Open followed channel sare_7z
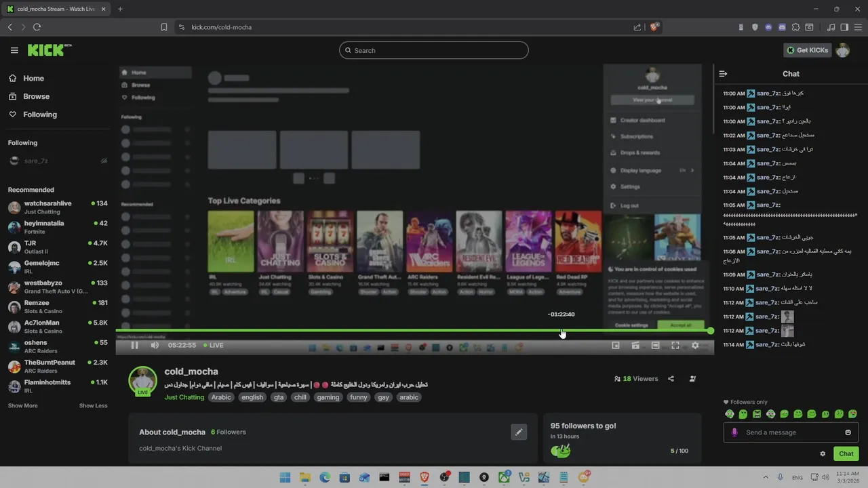 (57, 161)
